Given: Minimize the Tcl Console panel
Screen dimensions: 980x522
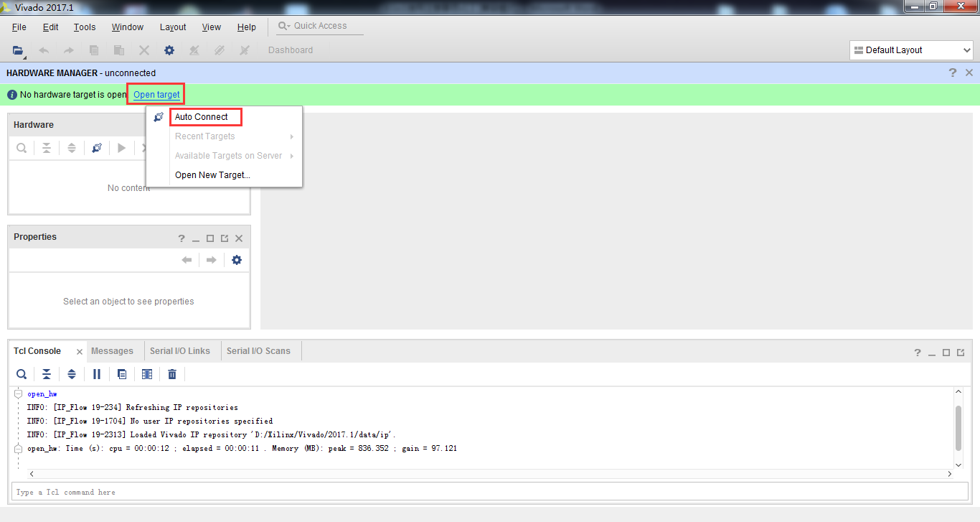Looking at the screenshot, I should tap(932, 353).
